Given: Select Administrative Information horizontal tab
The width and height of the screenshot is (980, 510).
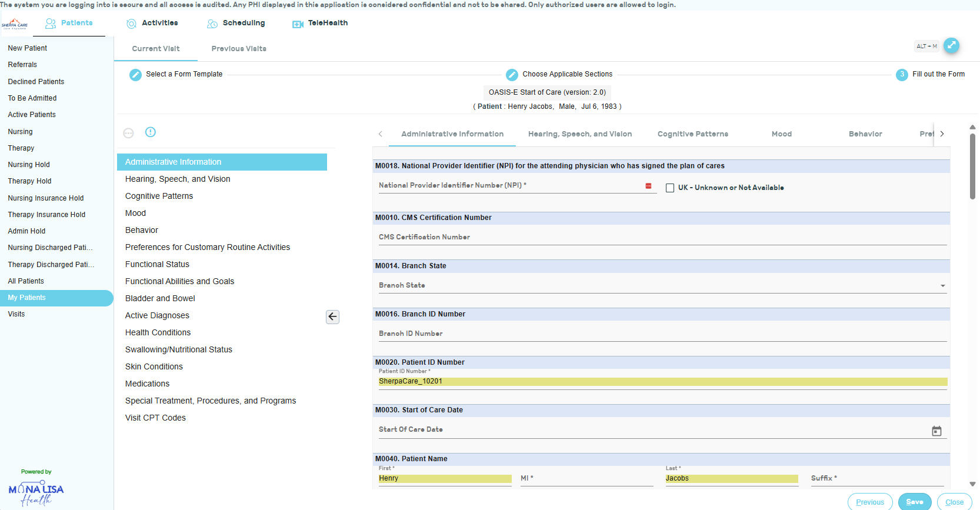Looking at the screenshot, I should point(452,134).
